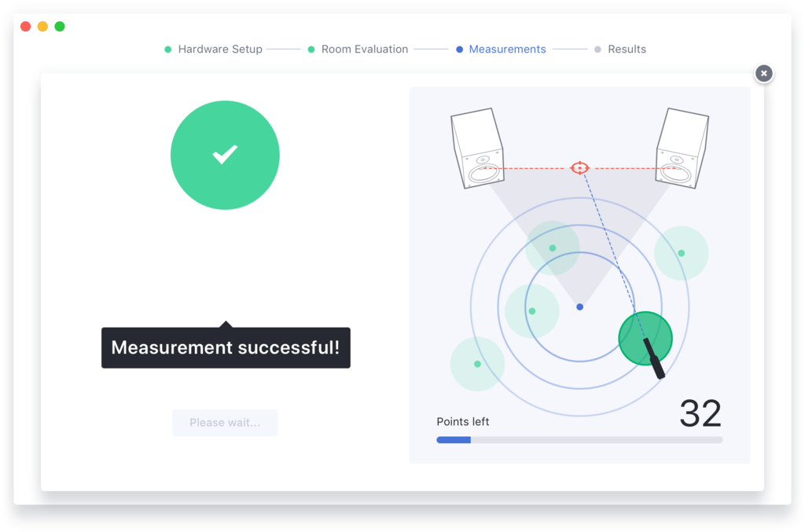Screen dimensions: 805x532
Task: Select measurement point inside the gray triangle
Action: [x=553, y=248]
